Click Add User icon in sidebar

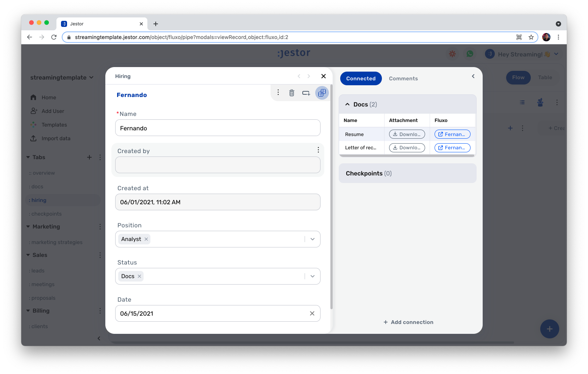click(x=34, y=111)
